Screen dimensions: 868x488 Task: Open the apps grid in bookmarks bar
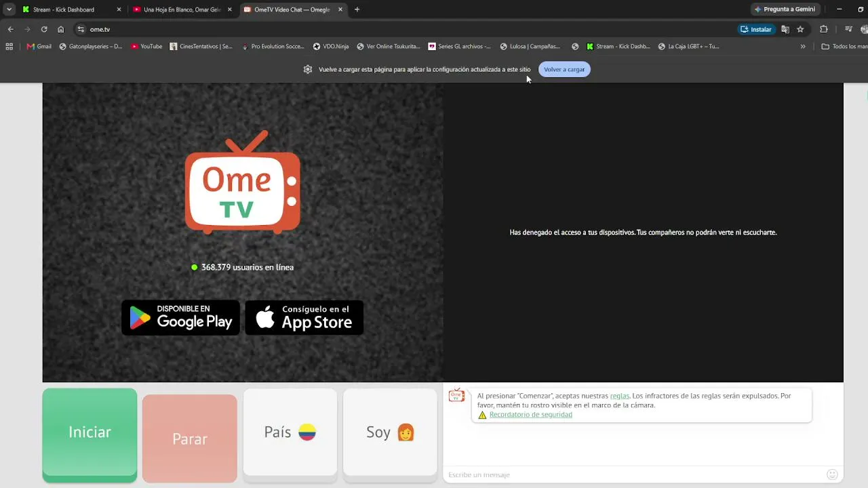point(9,47)
